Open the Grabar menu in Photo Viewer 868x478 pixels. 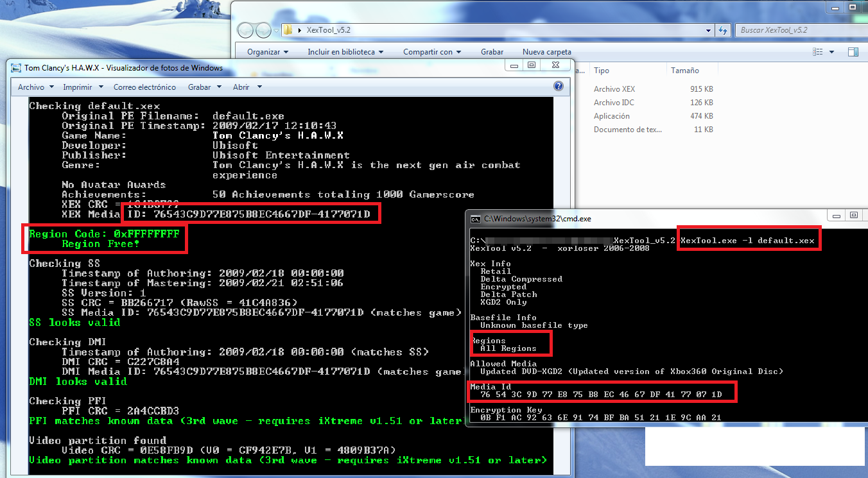204,87
